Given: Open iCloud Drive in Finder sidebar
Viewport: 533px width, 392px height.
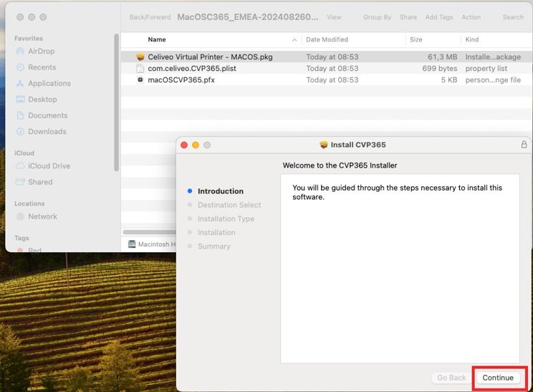Looking at the screenshot, I should (x=49, y=166).
